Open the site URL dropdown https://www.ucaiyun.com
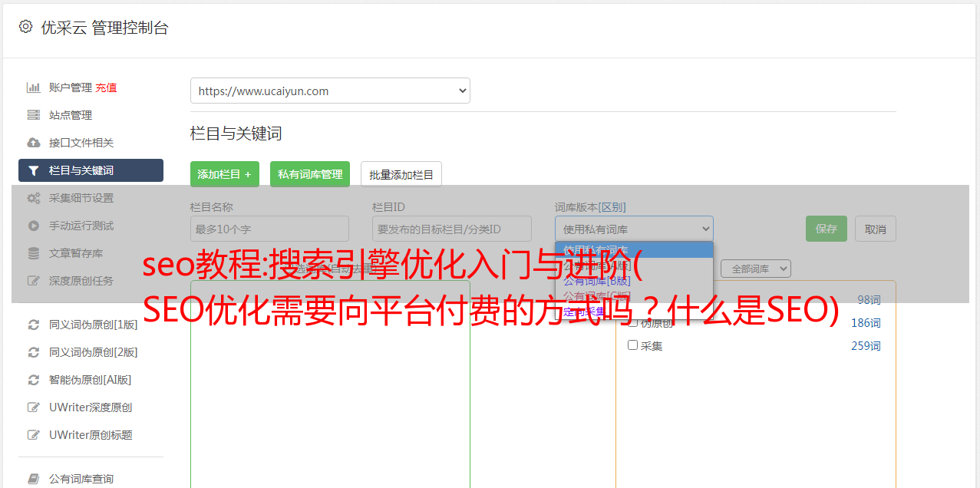 tap(330, 91)
